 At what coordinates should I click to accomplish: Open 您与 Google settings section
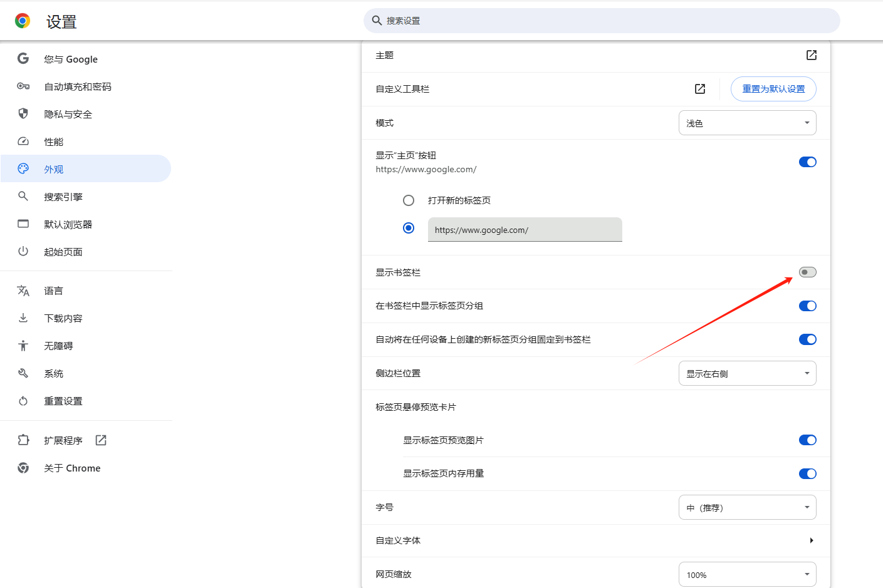86,59
